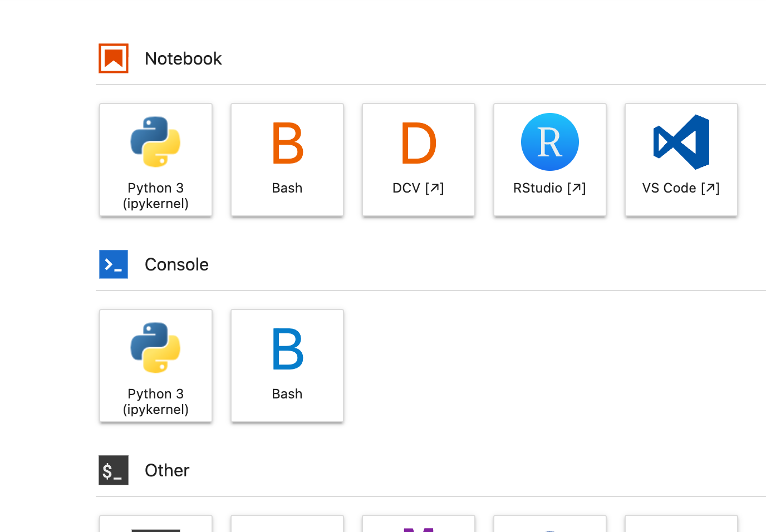This screenshot has width=766, height=532.
Task: Click the Notebook section heading text
Action: (183, 58)
